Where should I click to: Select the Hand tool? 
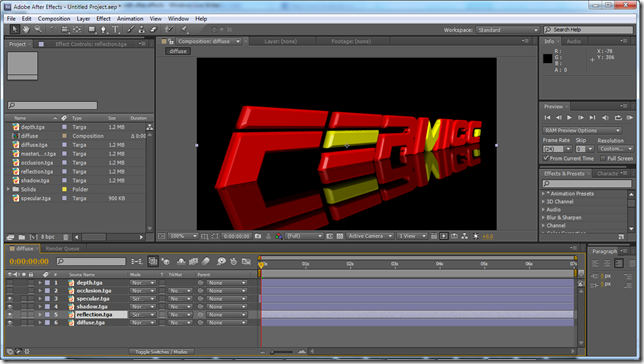26,30
